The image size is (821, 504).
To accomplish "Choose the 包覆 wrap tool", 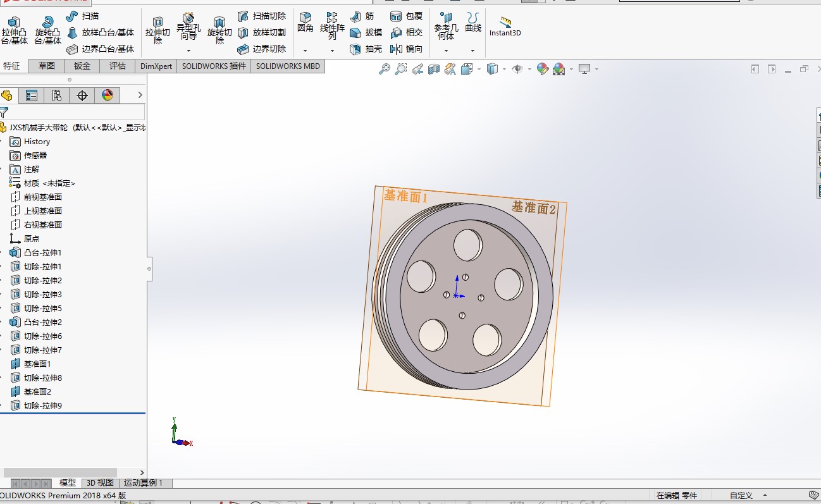I will click(407, 16).
